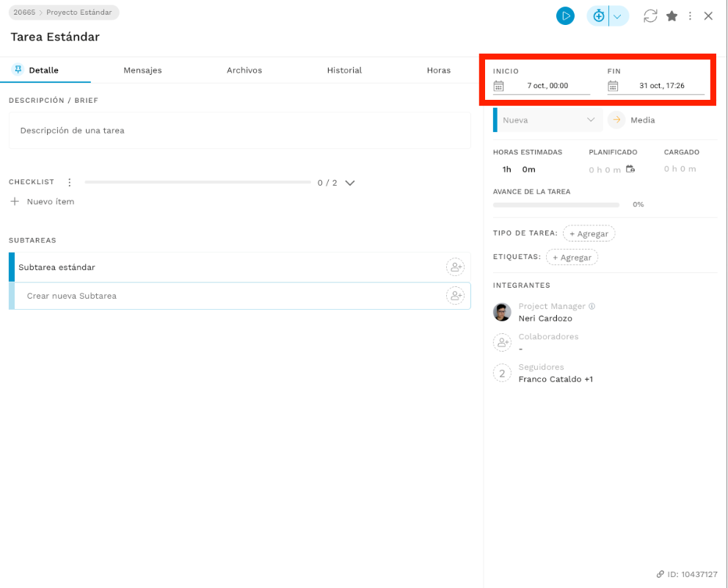Click the task ID link icon
This screenshot has width=728, height=588.
tap(660, 575)
